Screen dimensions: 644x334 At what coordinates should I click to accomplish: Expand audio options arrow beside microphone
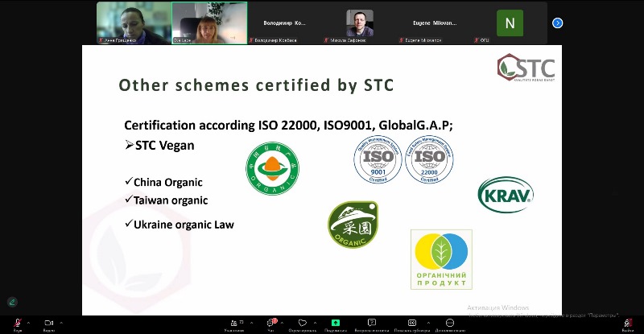coord(30,320)
